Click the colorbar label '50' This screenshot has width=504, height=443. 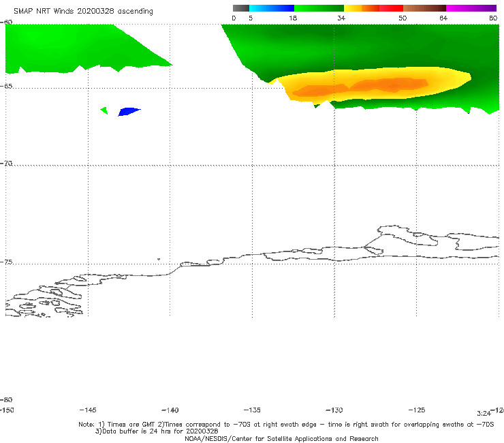click(x=403, y=18)
